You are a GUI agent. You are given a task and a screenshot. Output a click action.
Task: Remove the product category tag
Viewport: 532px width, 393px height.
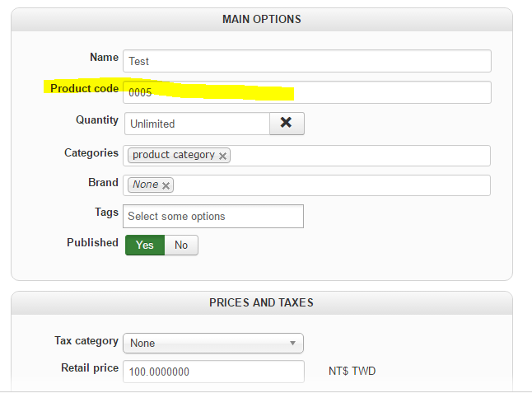tap(223, 156)
